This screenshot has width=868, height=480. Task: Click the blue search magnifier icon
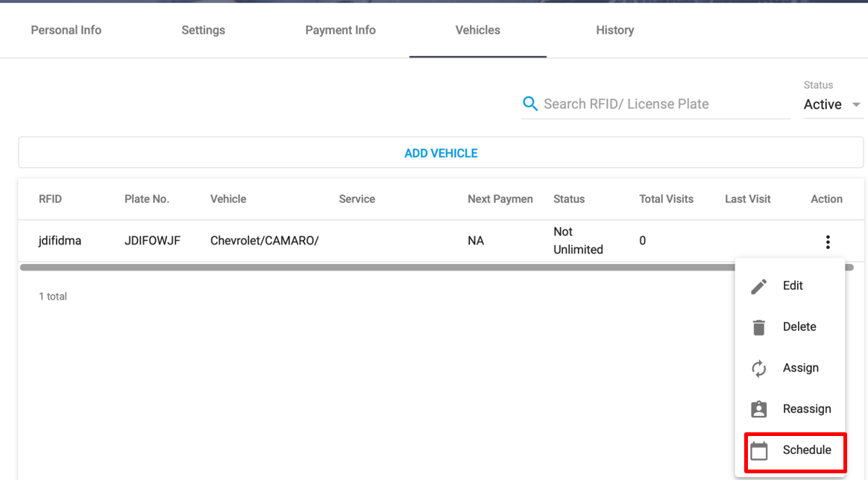[530, 104]
